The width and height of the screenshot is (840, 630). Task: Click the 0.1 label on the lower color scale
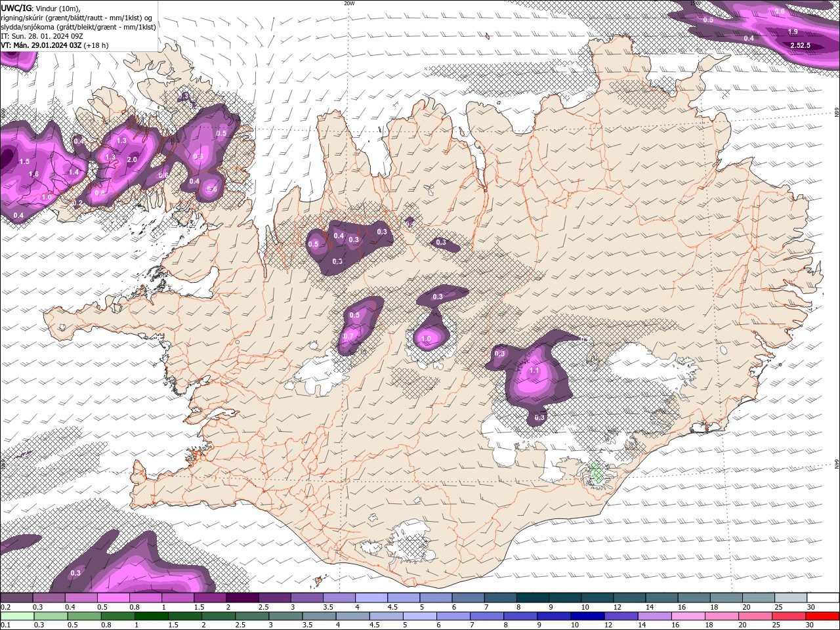(6, 625)
